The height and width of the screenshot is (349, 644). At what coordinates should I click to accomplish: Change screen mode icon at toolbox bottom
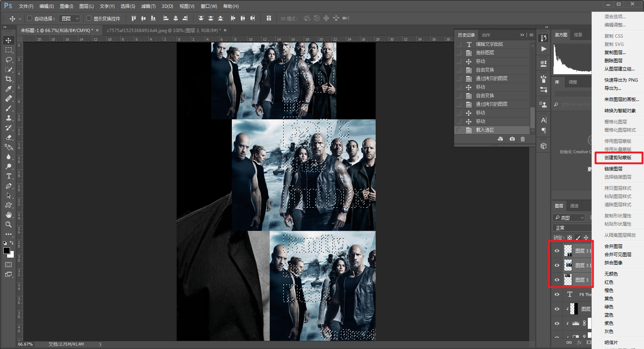8,274
